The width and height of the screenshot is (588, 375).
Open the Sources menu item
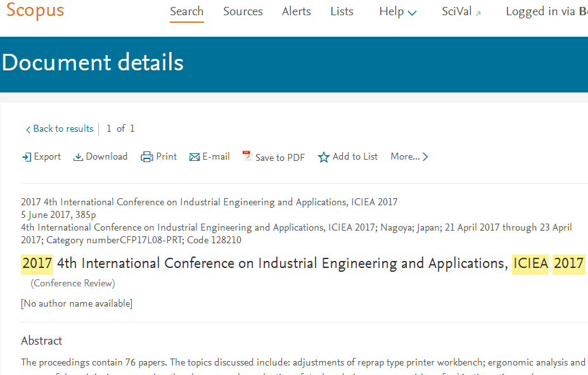tap(243, 12)
